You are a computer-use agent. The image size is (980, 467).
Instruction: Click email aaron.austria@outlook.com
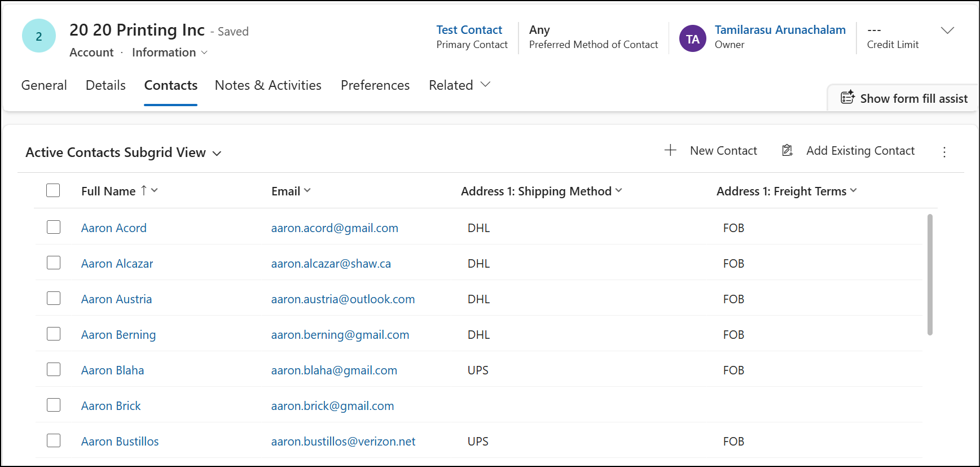coord(343,299)
